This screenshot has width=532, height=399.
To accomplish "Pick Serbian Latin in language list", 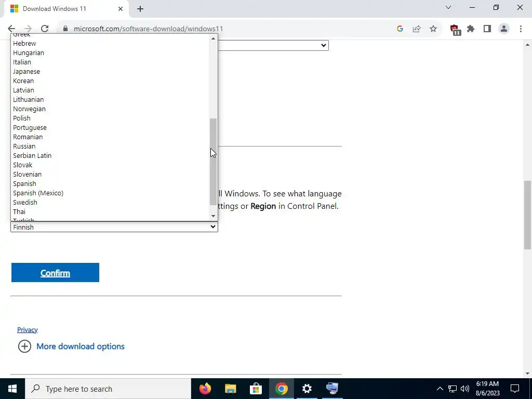I will point(110,155).
